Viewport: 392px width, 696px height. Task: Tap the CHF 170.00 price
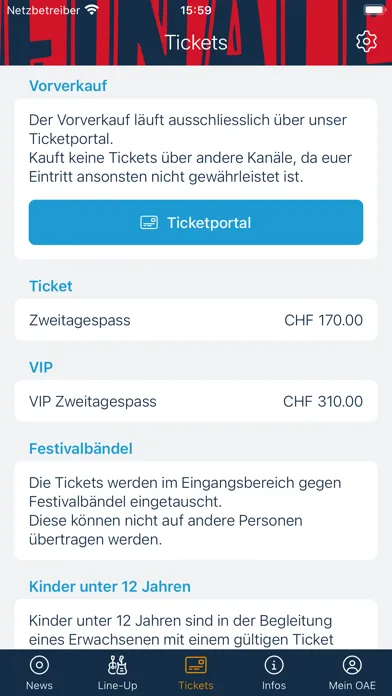click(324, 320)
